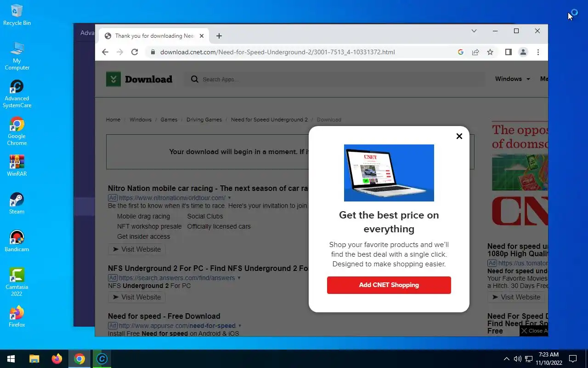The height and width of the screenshot is (368, 588).
Task: Expand the Windows platform dropdown
Action: point(512,79)
